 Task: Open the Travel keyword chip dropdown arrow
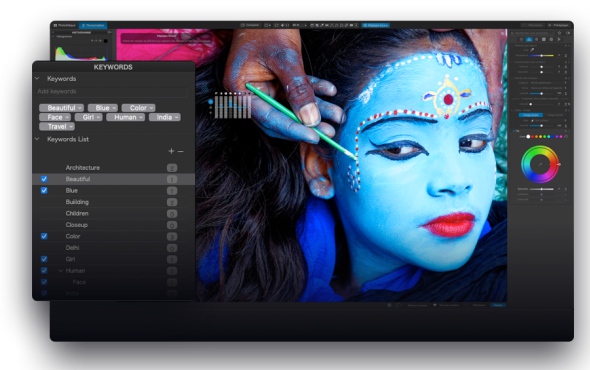click(71, 127)
